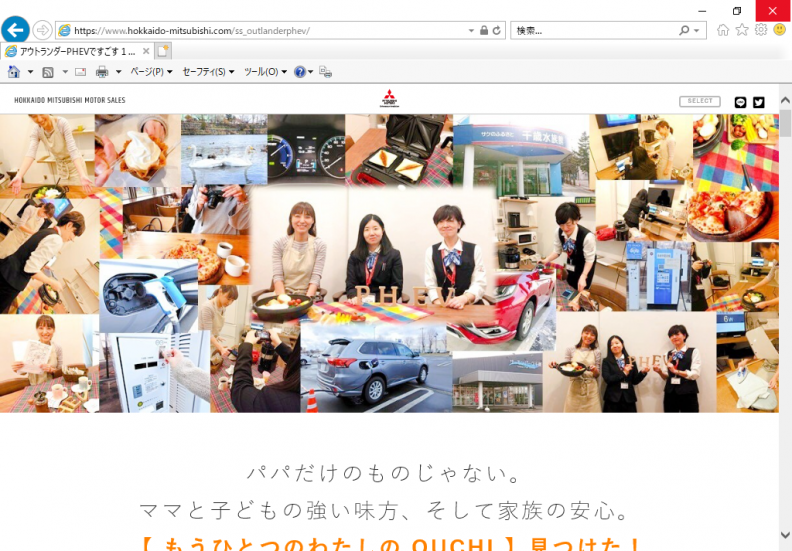792x551 pixels.
Task: Open a new tab button
Action: point(163,51)
